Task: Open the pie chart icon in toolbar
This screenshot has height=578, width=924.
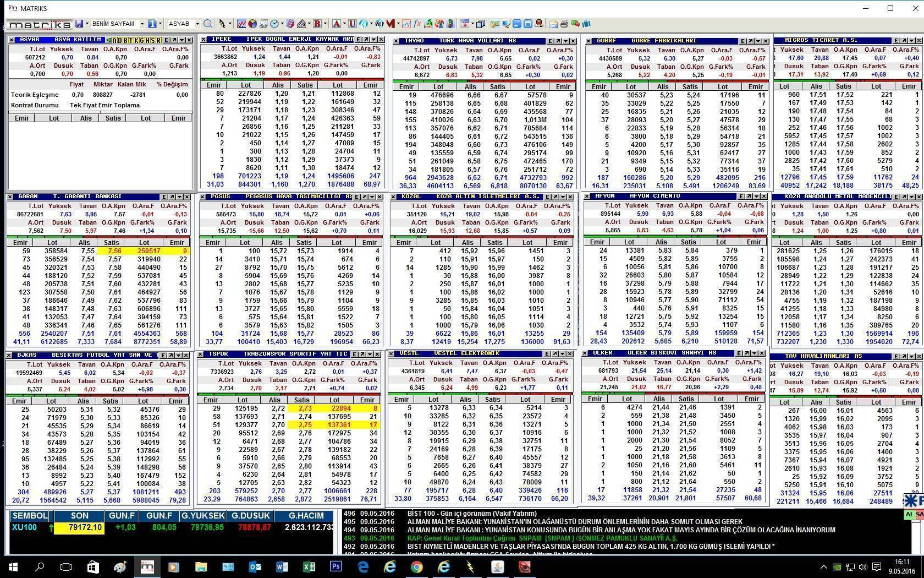Action: tap(252, 24)
